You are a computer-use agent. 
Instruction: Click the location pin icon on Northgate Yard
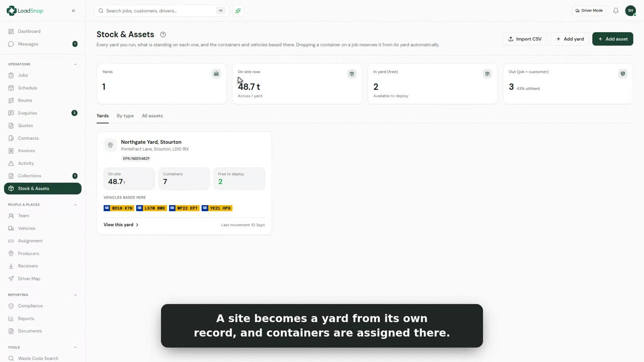[110, 145]
